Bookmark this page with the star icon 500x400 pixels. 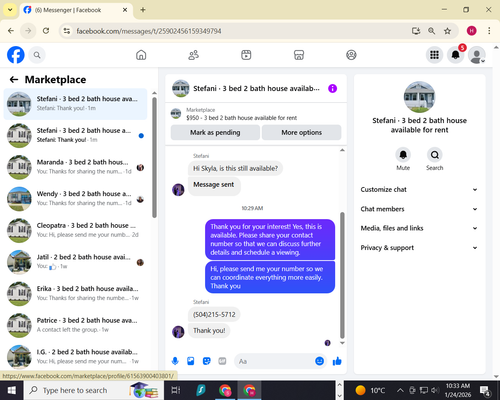447,31
